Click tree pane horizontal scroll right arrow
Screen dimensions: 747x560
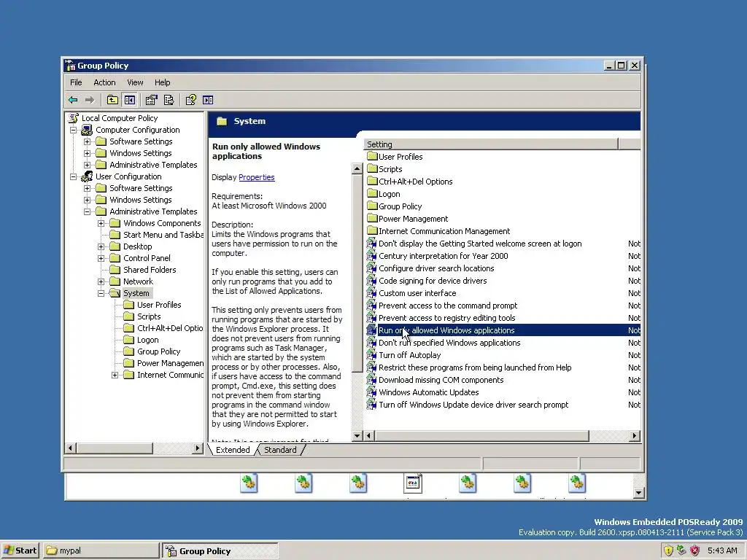pos(198,448)
